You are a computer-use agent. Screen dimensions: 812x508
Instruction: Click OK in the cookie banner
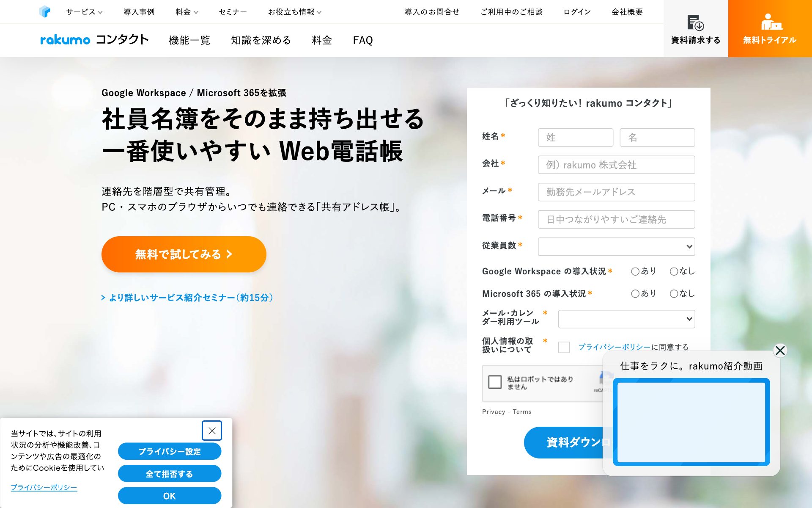click(x=170, y=496)
